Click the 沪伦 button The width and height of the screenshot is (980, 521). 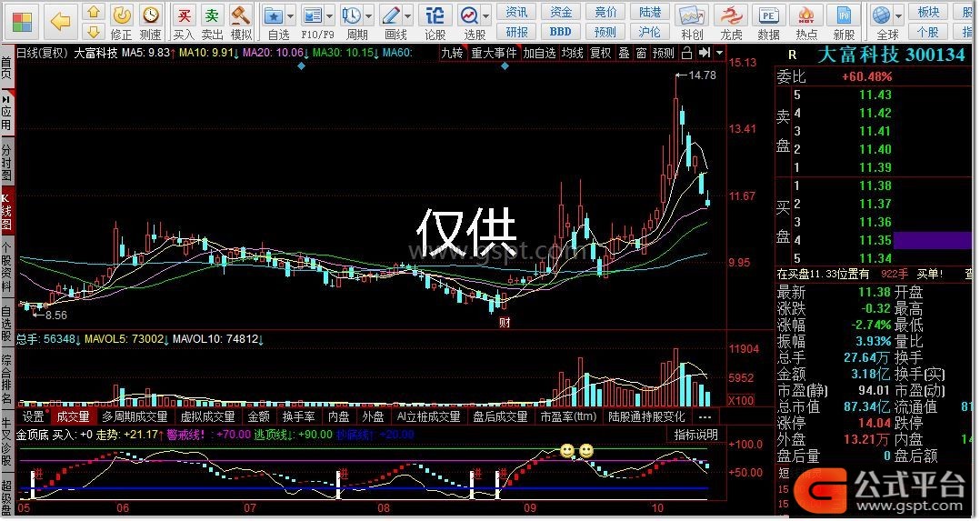coord(650,31)
